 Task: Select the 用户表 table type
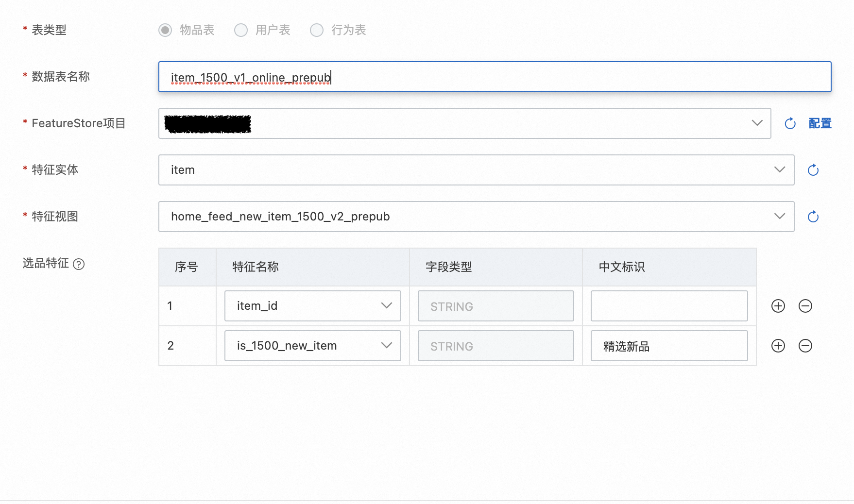pos(241,30)
